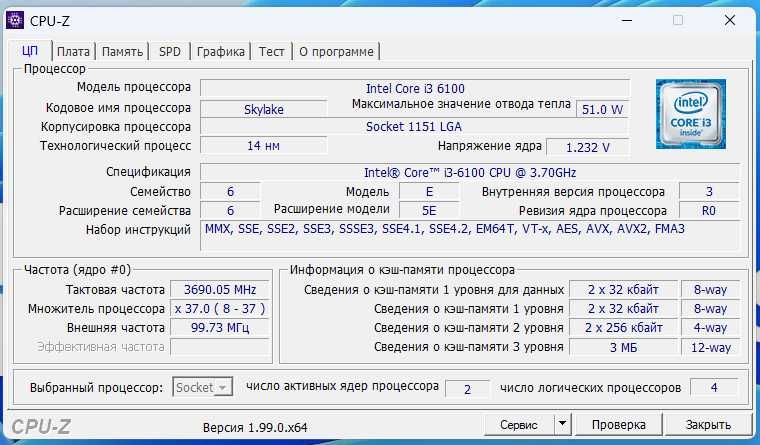This screenshot has height=445, width=760.
Task: Click the 3690.05 MHz clock speed value
Action: click(220, 289)
